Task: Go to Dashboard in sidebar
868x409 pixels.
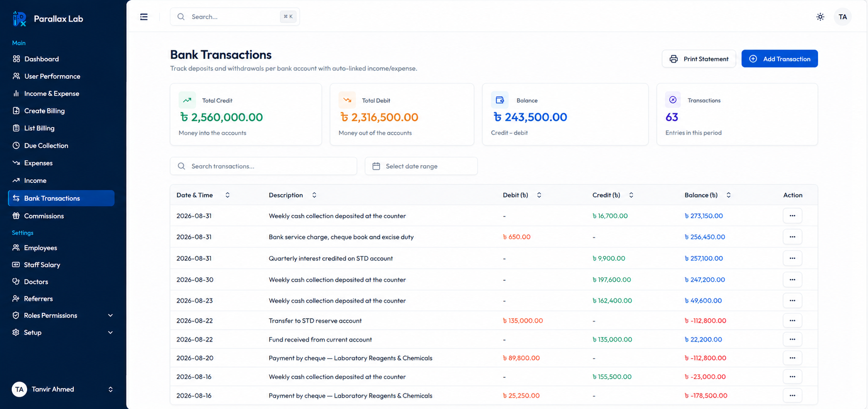Action: pos(61,59)
